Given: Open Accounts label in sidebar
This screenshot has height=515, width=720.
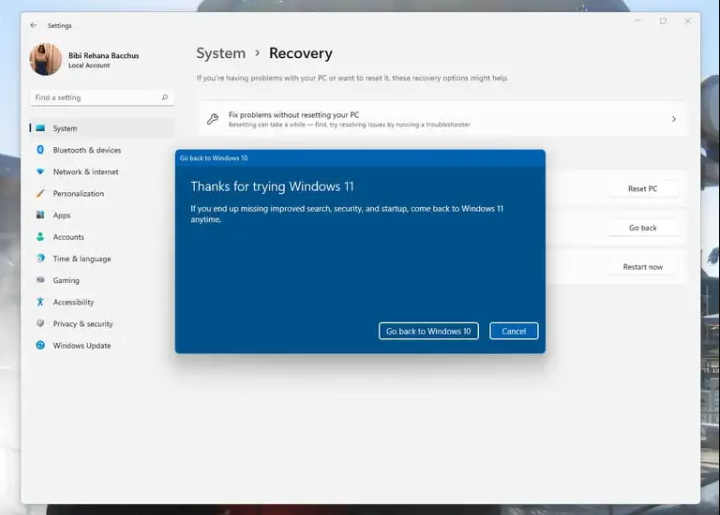Looking at the screenshot, I should [68, 237].
